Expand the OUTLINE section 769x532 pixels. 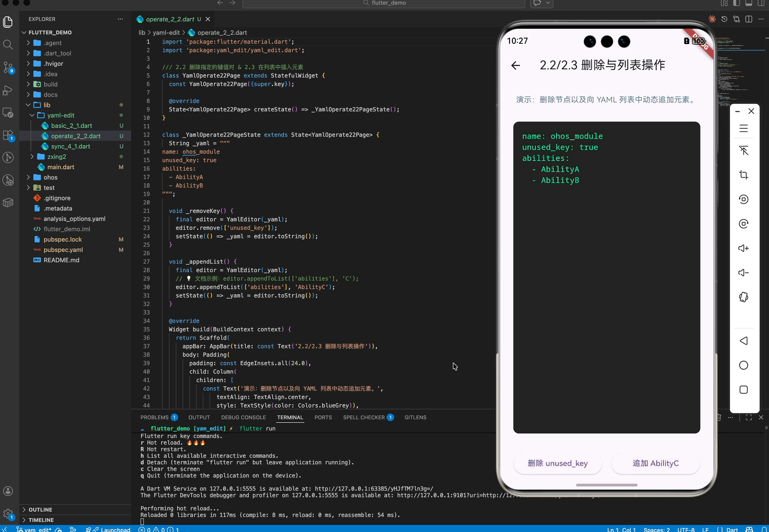pos(75,509)
